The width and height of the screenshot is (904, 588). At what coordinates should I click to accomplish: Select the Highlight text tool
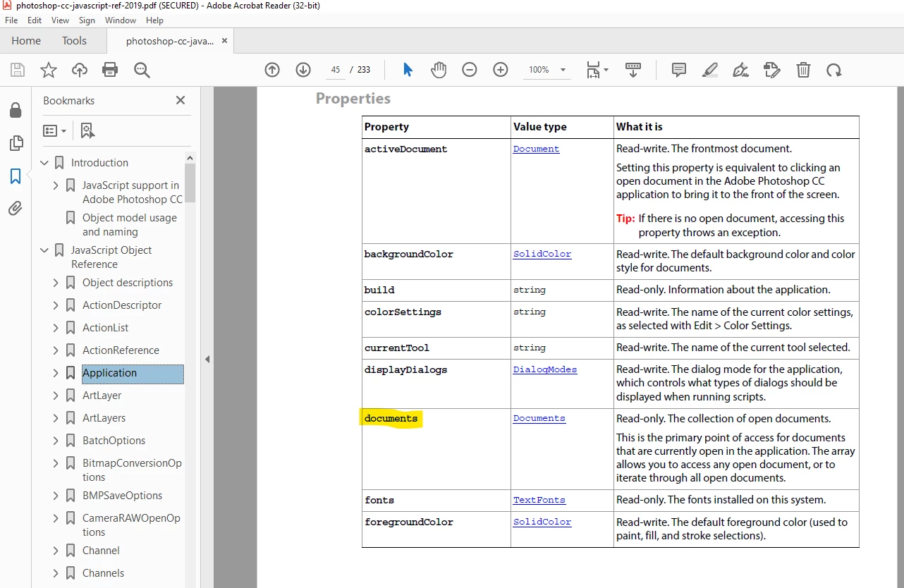(710, 70)
